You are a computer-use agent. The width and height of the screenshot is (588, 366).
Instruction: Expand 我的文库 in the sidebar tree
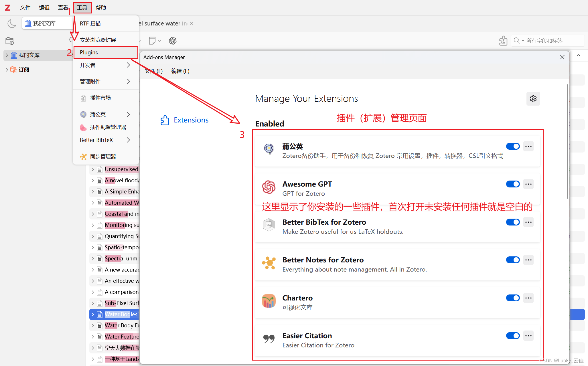click(x=7, y=55)
